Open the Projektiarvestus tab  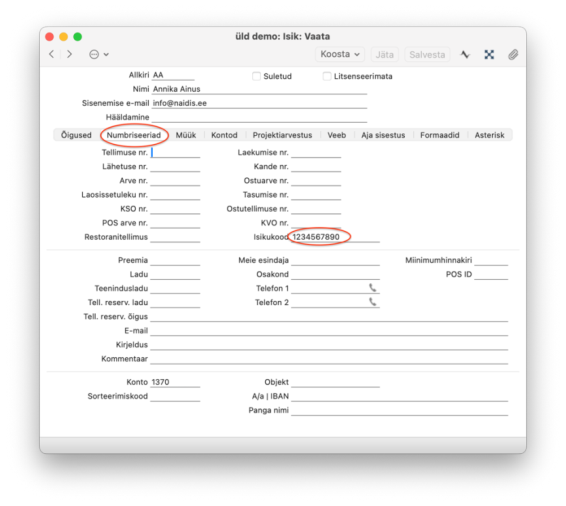[x=282, y=135]
